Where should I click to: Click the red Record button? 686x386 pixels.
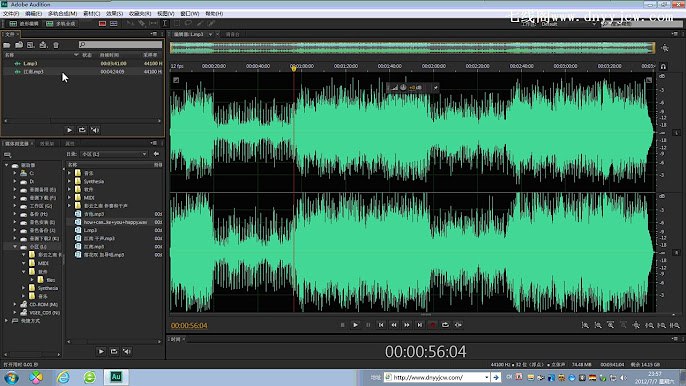coord(432,325)
